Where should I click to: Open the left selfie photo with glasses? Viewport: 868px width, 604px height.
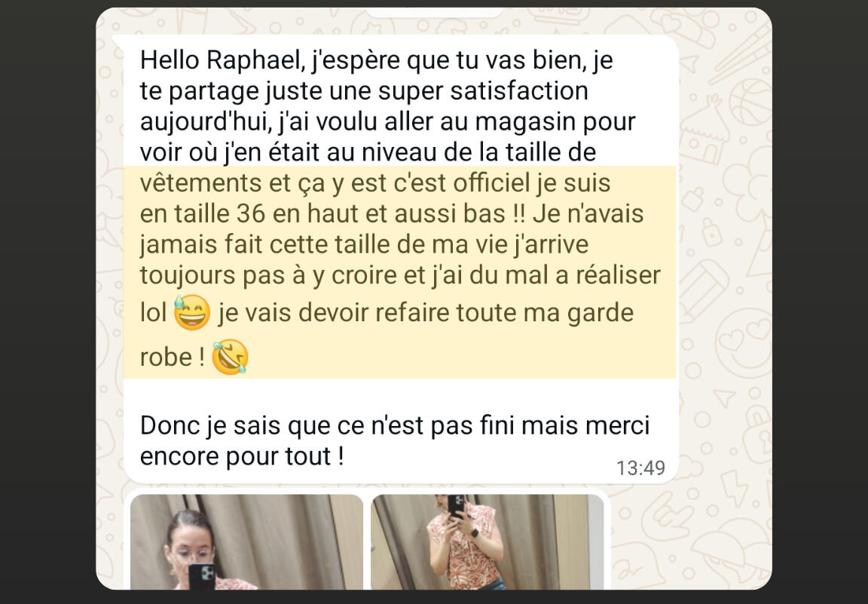point(247,542)
